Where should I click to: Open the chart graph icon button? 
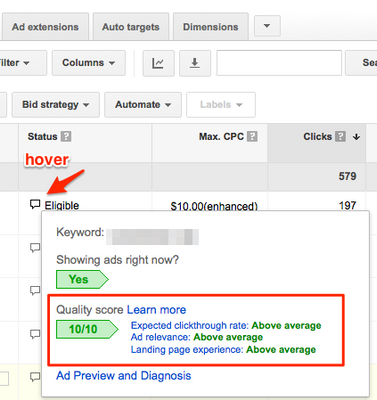point(158,63)
